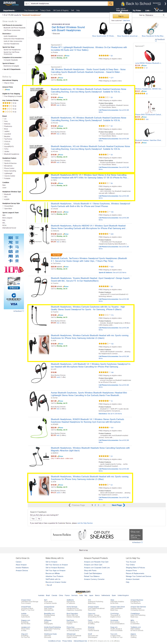Click the yellow Sign in button
Viewport: 167px width, 644px height.
click(121, 16)
